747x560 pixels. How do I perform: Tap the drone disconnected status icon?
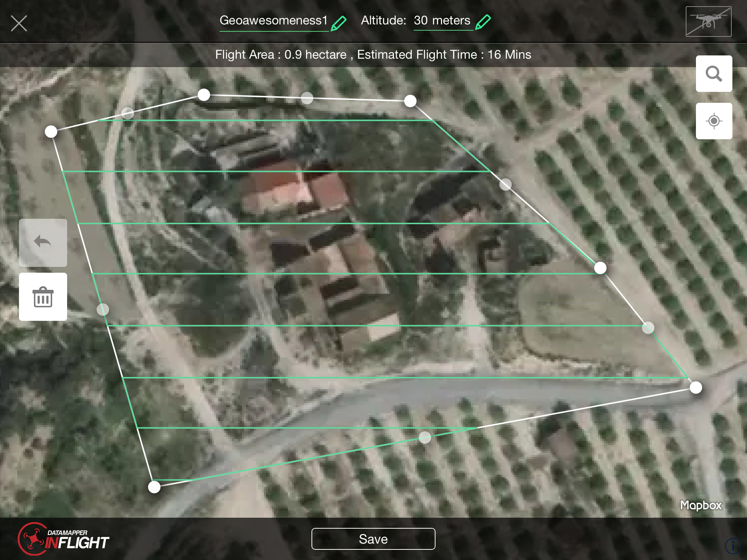pos(708,22)
